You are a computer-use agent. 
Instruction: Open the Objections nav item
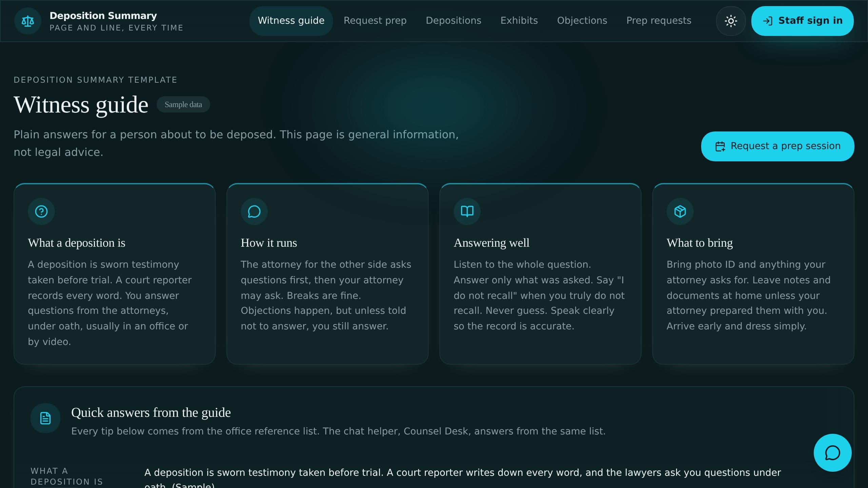coord(582,21)
